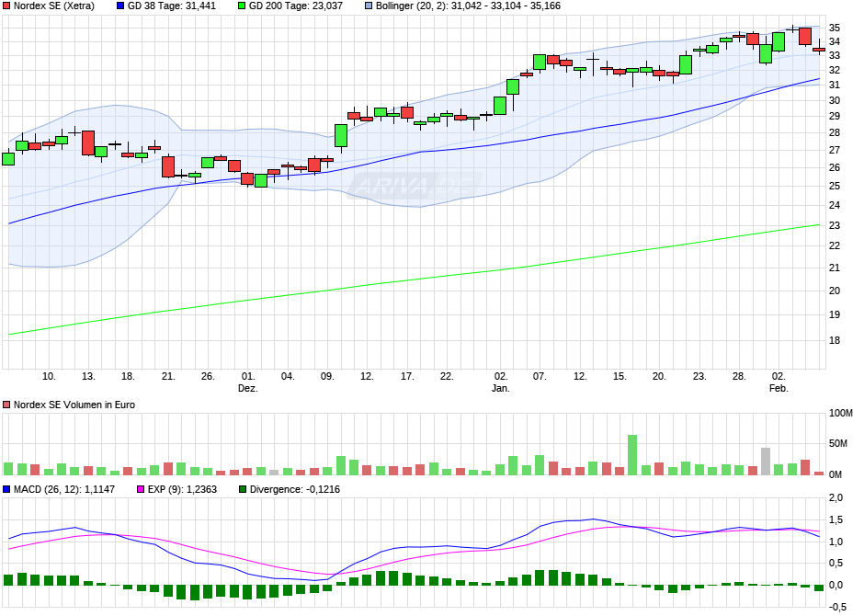Click the Nordex SE Volumen legend swatch
Screen dimensions: 864x616
(6, 405)
